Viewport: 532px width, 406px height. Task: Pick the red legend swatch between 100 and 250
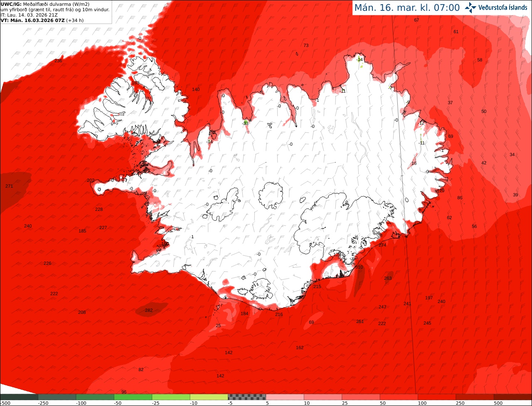point(436,397)
